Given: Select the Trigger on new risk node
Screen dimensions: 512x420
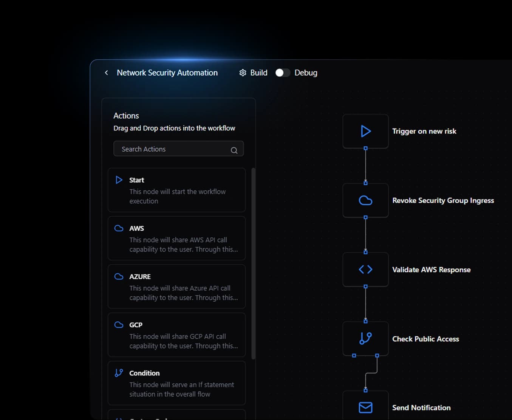Looking at the screenshot, I should (x=365, y=131).
